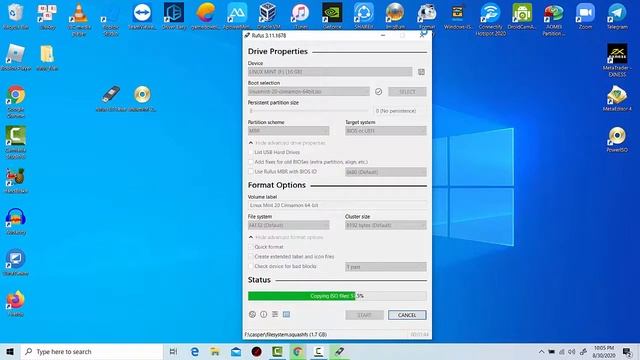Open the Zoom desktop shortcut
This screenshot has height=360, width=640.
pyautogui.click(x=585, y=16)
